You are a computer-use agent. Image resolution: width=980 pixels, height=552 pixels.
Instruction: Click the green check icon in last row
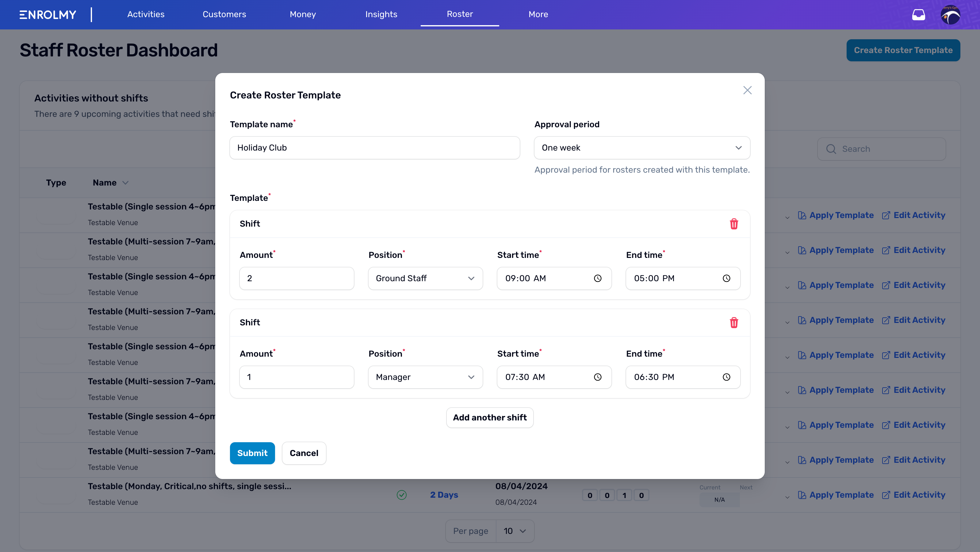(x=401, y=495)
